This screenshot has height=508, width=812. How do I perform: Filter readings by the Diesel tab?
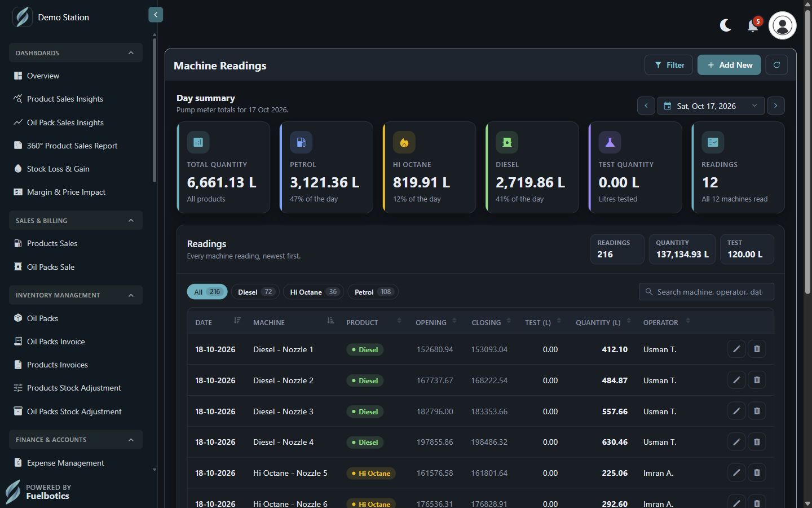(255, 292)
